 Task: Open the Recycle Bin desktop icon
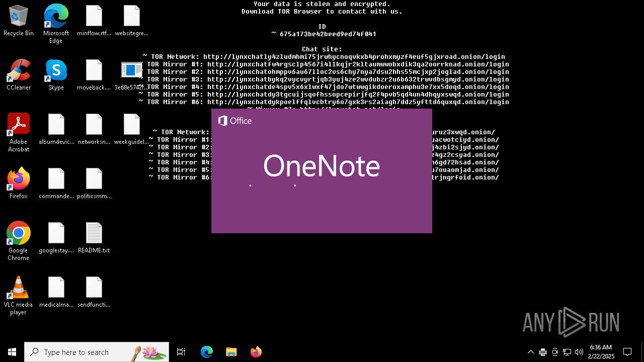(19, 21)
